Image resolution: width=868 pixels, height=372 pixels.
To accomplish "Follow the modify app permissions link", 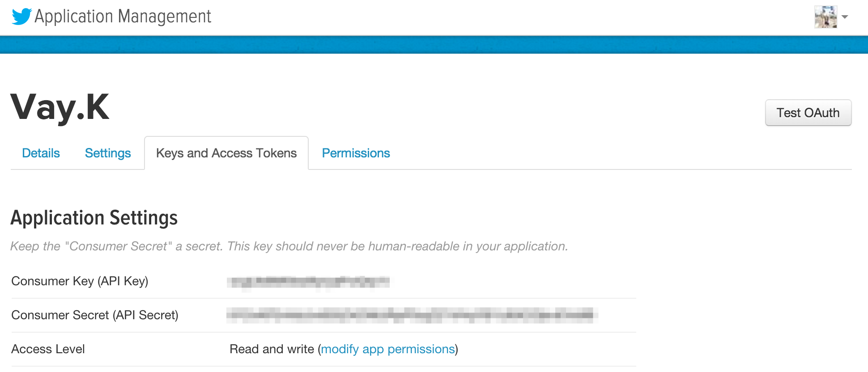I will pyautogui.click(x=388, y=349).
